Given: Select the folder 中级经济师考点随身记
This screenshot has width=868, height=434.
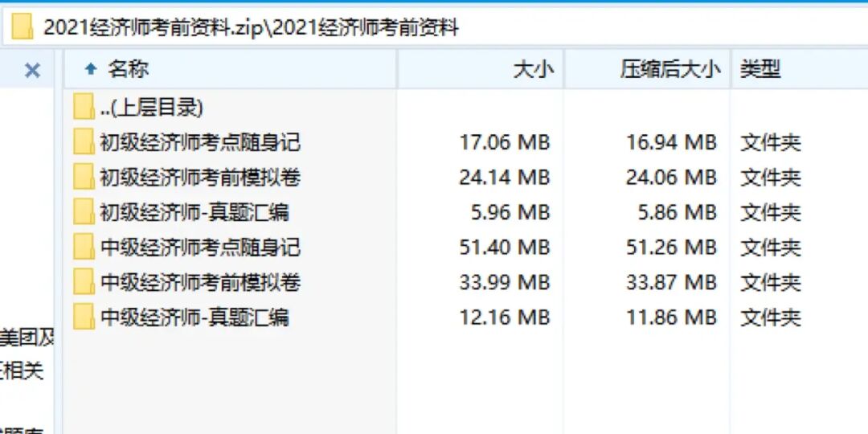Looking at the screenshot, I should click(x=200, y=248).
